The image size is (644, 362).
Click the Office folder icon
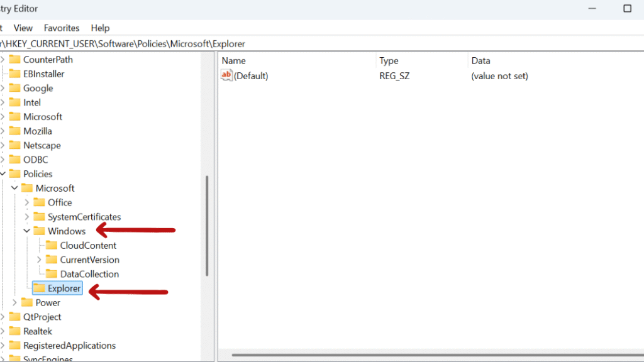click(x=40, y=202)
